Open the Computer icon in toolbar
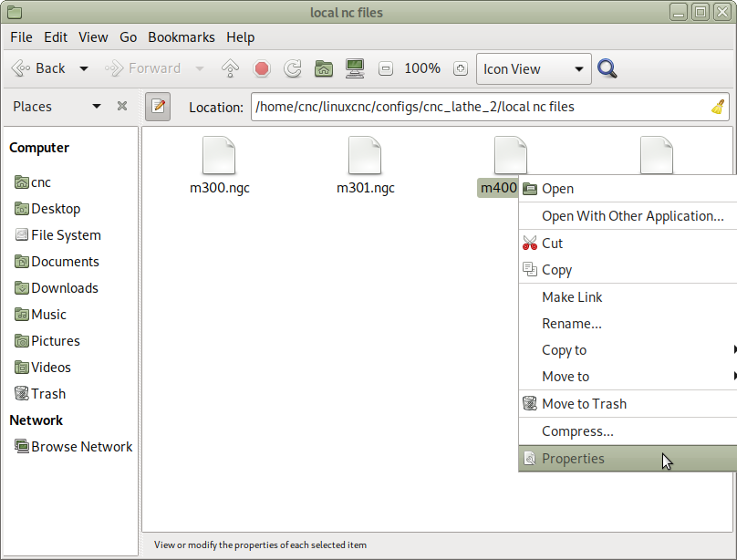Screen dimensions: 737x560 355,68
